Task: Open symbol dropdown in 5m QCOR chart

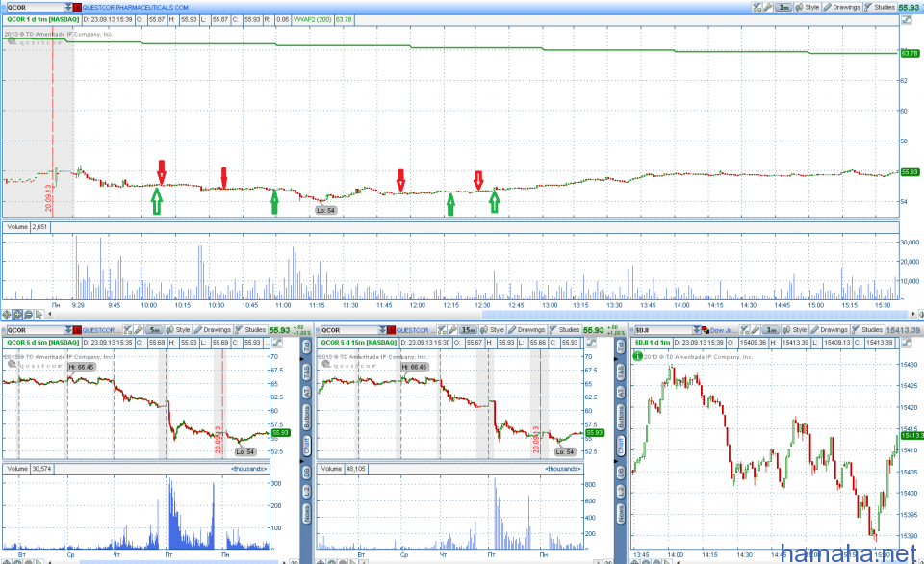Action: pyautogui.click(x=67, y=330)
